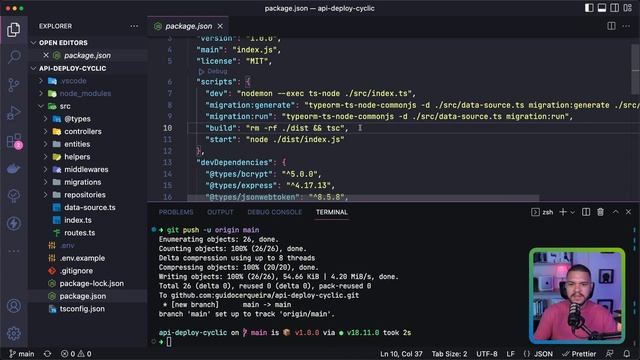Open notifications bell in status bar

pyautogui.click(x=627, y=354)
